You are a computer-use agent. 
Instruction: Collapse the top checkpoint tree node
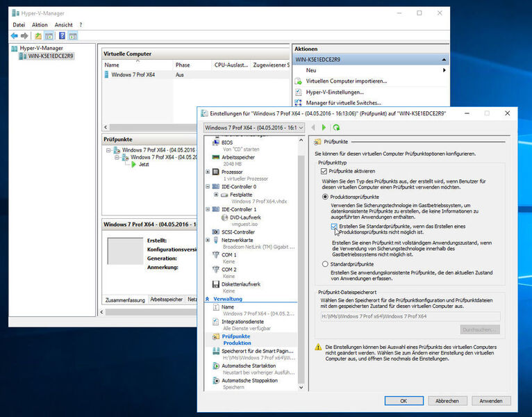point(108,150)
